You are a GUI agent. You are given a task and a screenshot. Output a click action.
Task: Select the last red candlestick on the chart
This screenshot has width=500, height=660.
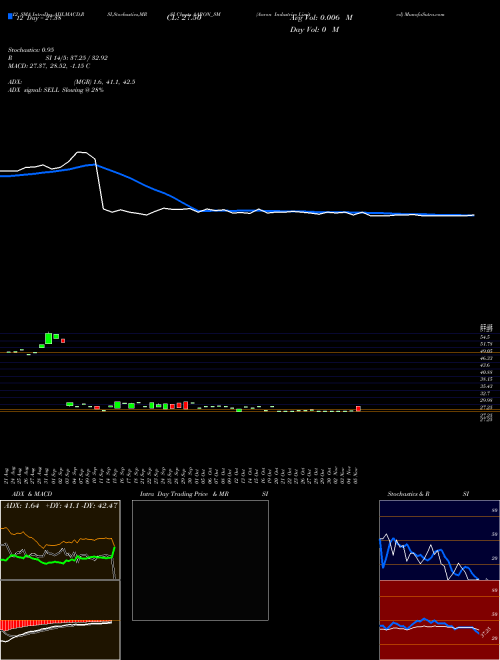[358, 409]
